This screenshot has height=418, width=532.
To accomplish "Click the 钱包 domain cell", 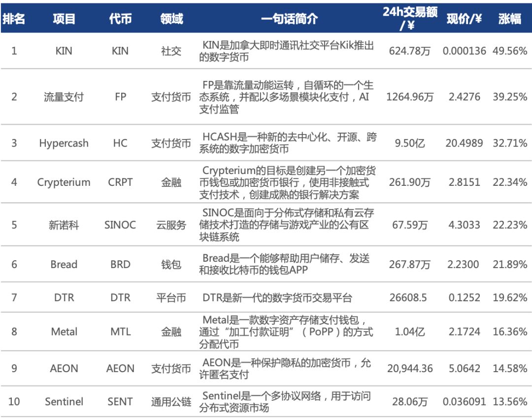I will click(x=171, y=264).
